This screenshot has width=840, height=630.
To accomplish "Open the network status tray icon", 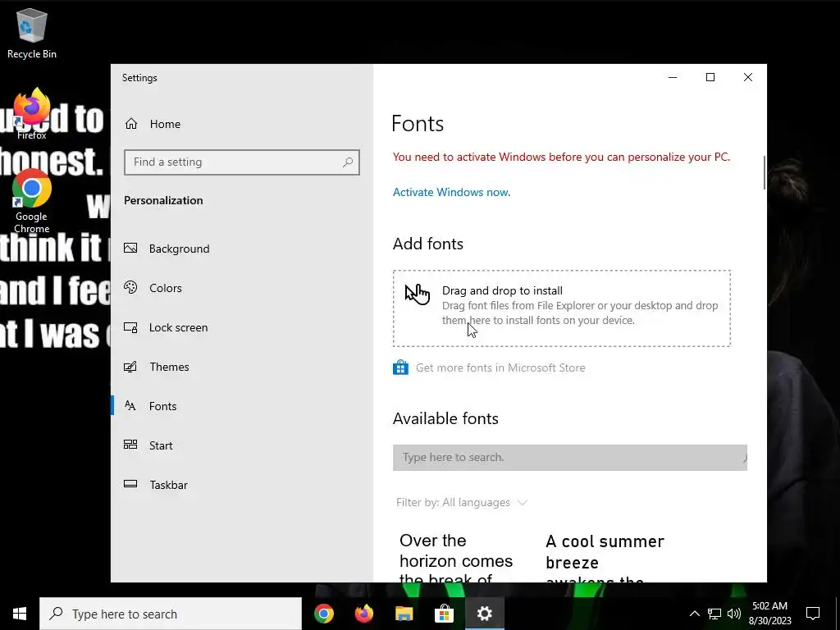I will tap(714, 614).
